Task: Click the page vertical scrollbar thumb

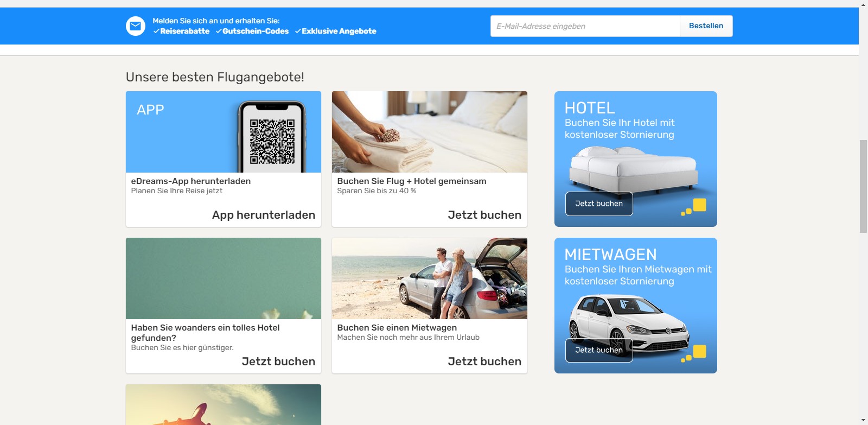Action: (863, 186)
